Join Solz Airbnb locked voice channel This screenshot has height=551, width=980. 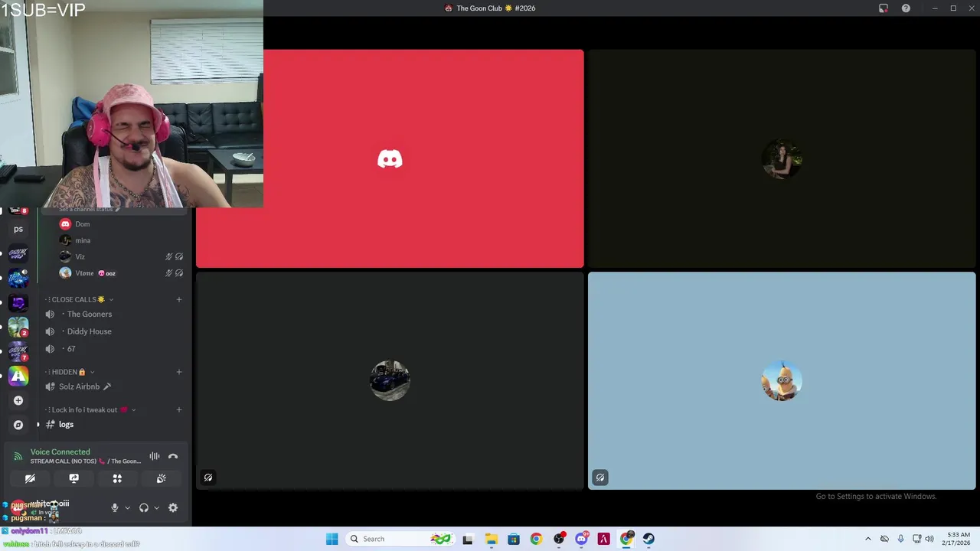click(115, 386)
